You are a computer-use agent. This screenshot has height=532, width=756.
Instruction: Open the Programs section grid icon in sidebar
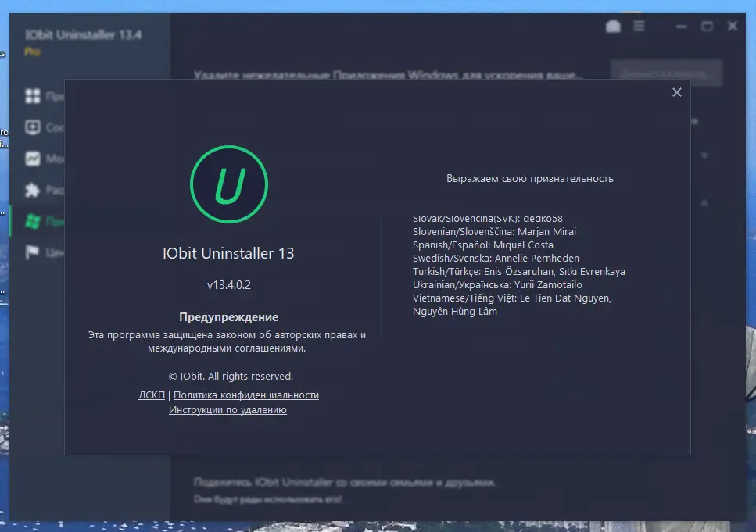[34, 95]
